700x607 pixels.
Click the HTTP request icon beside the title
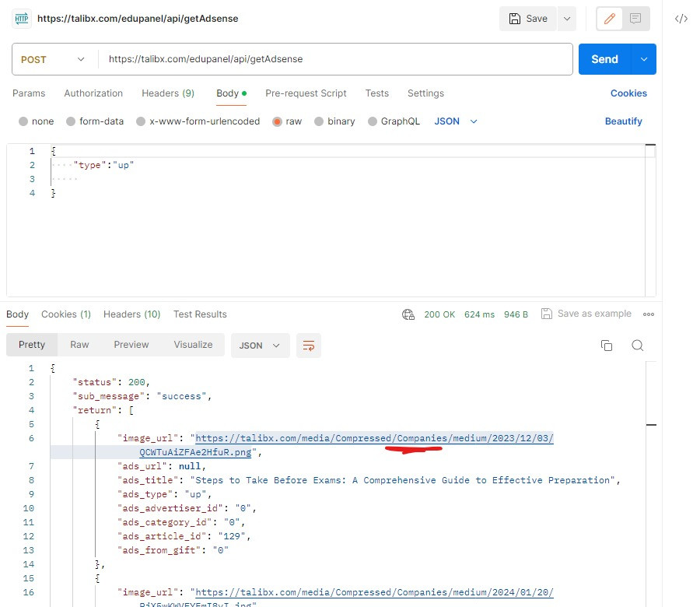click(22, 19)
